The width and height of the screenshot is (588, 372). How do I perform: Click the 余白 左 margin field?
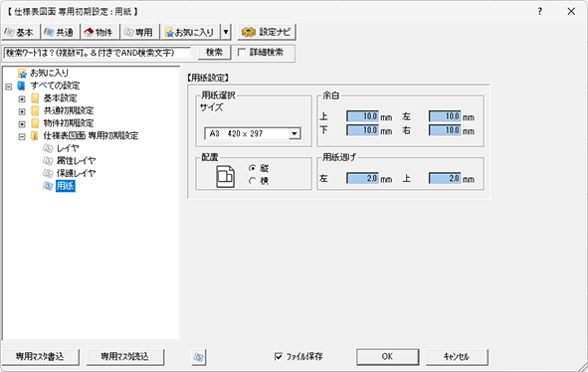pyautogui.click(x=445, y=116)
